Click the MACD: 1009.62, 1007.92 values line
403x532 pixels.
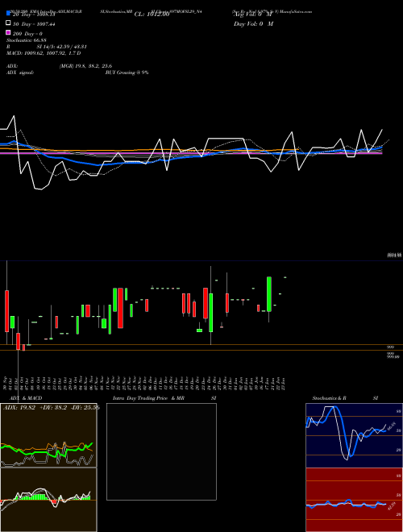click(x=44, y=53)
